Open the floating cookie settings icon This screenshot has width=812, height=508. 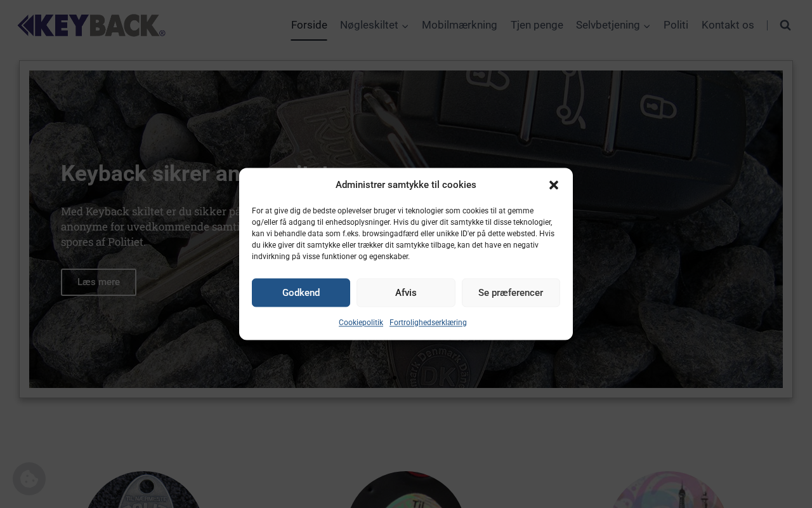29,479
